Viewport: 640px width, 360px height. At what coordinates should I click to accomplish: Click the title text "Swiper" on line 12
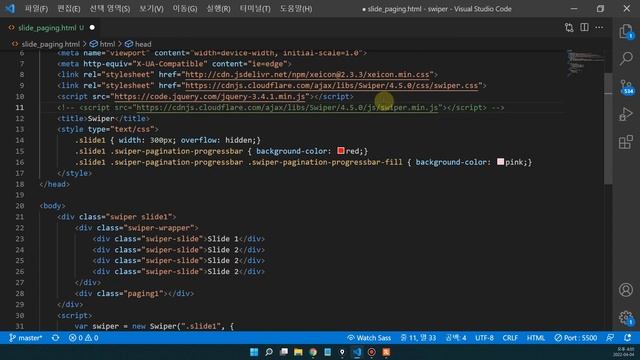[x=101, y=118]
